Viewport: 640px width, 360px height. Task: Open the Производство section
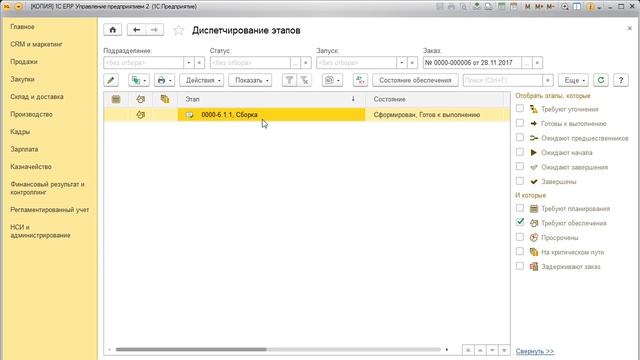coord(31,114)
